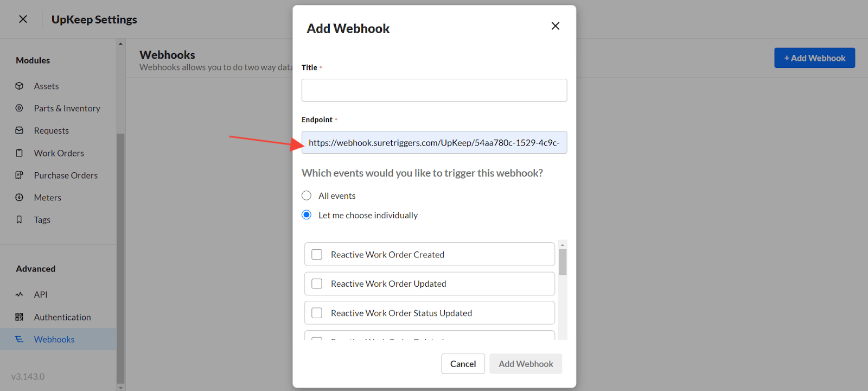Screen dimensions: 868x391
Task: Click the events list scroll-up arrow
Action: click(563, 245)
